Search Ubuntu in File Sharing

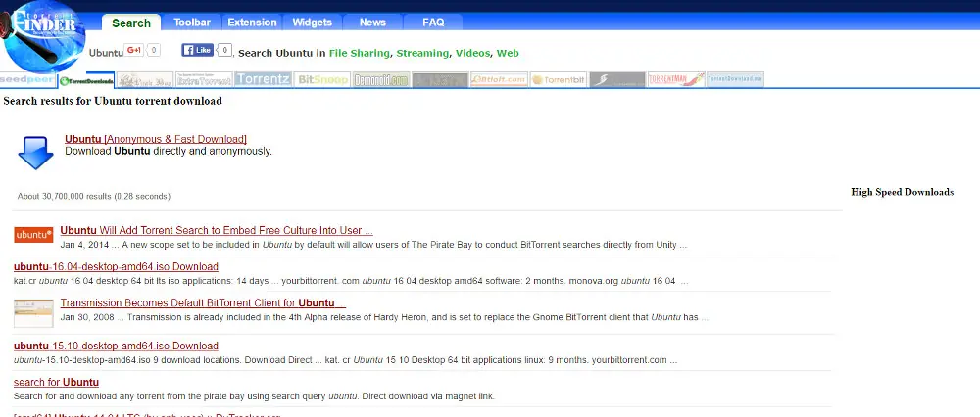pos(359,54)
